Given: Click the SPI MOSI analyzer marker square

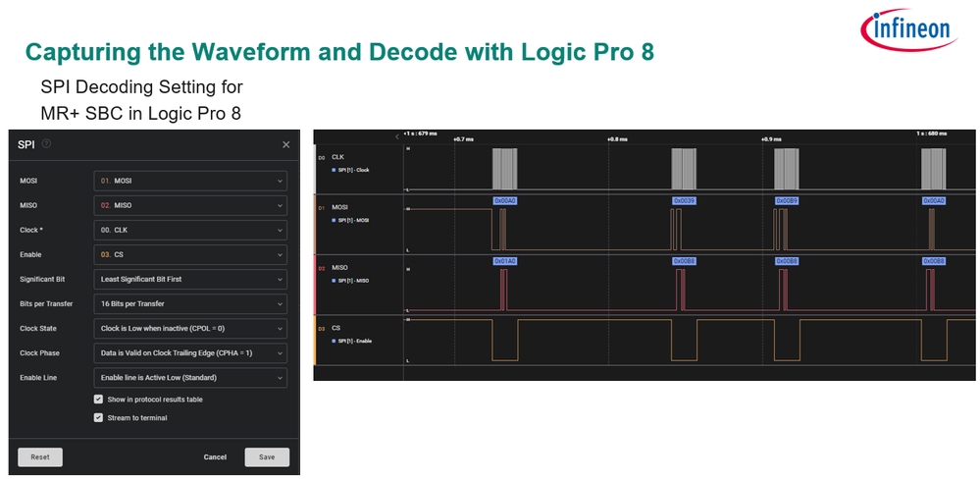Looking at the screenshot, I should (x=335, y=220).
